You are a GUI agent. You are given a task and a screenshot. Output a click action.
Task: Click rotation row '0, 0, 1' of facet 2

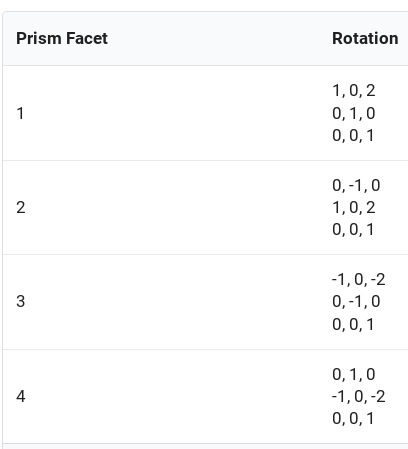pyautogui.click(x=353, y=230)
